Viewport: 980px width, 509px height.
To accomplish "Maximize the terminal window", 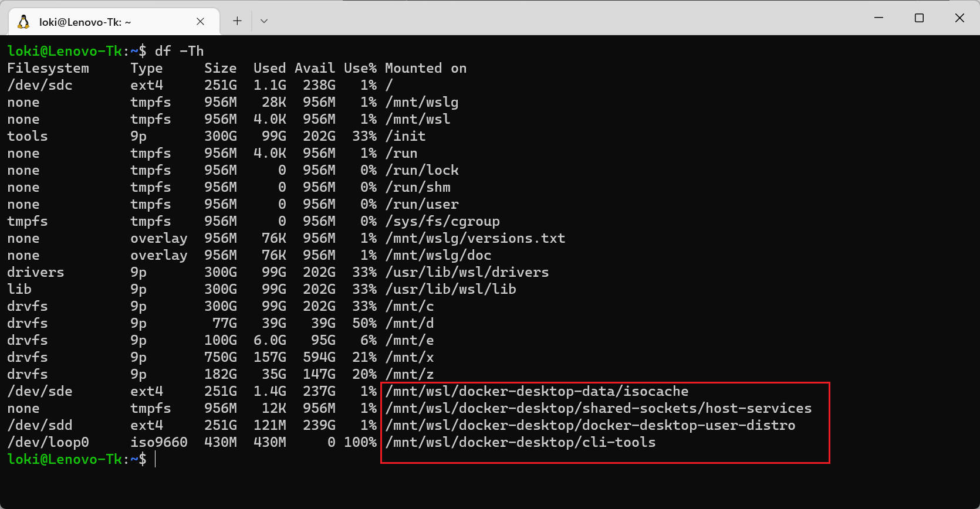I will pos(919,18).
